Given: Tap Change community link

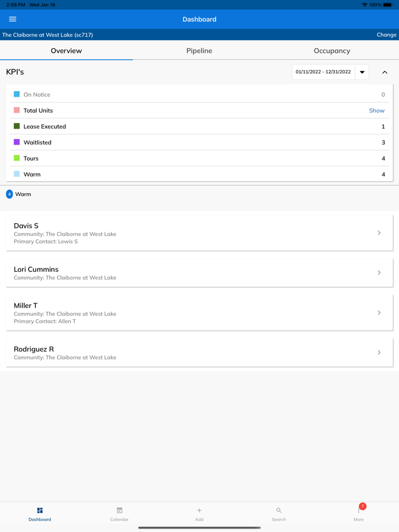Looking at the screenshot, I should click(x=386, y=35).
